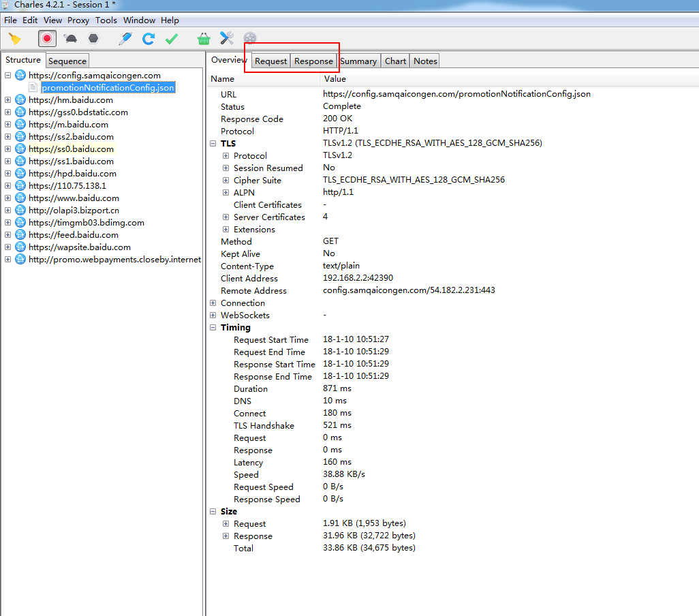
Task: Click the 200 OK response code value
Action: coord(337,119)
